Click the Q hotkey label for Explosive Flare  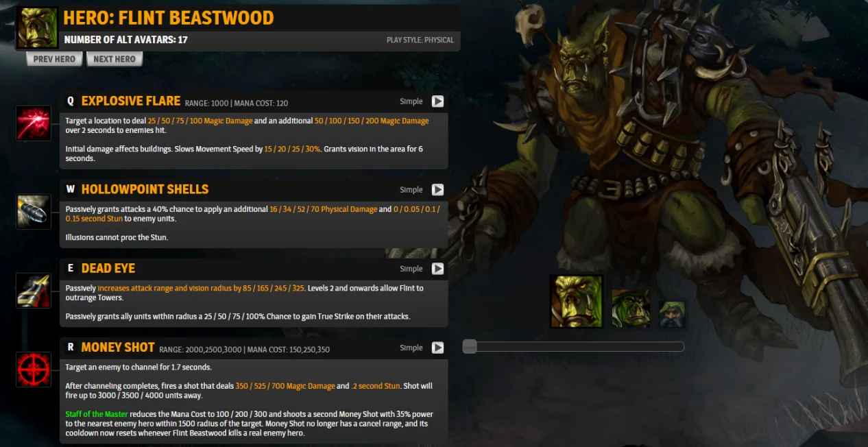(70, 101)
